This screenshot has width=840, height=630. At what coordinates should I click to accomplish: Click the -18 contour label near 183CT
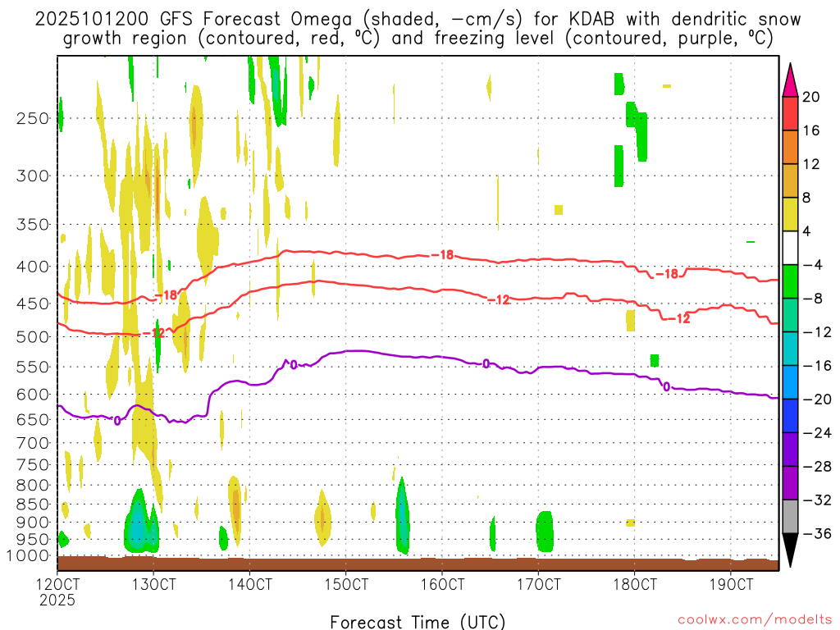coord(668,274)
